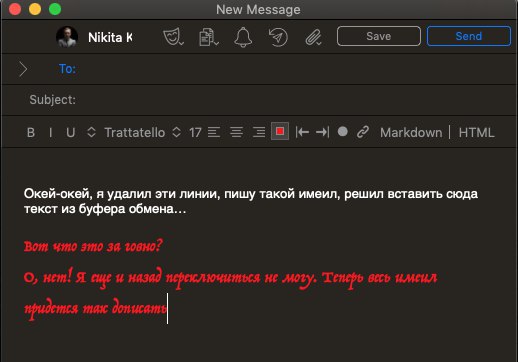Click the Nikita K sender avatar
The width and height of the screenshot is (518, 362).
(67, 37)
